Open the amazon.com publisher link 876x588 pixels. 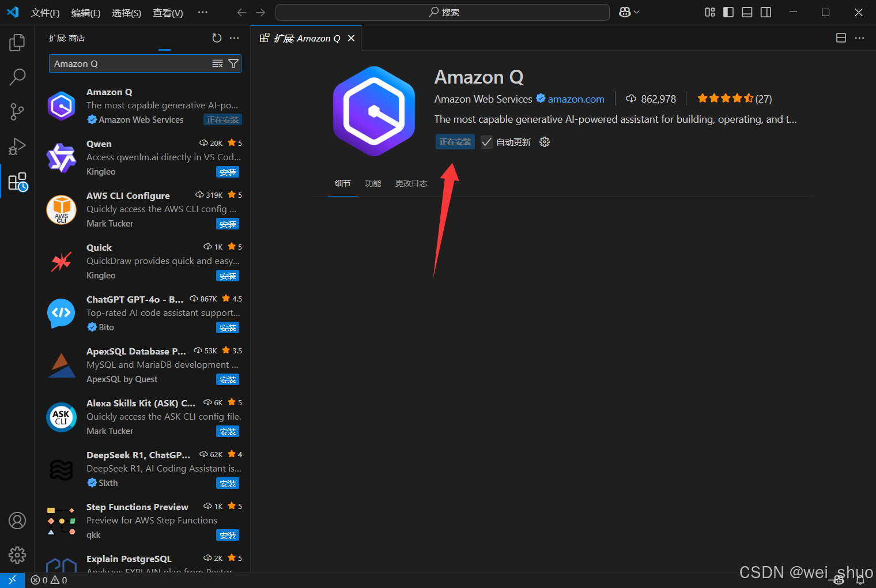coord(576,99)
